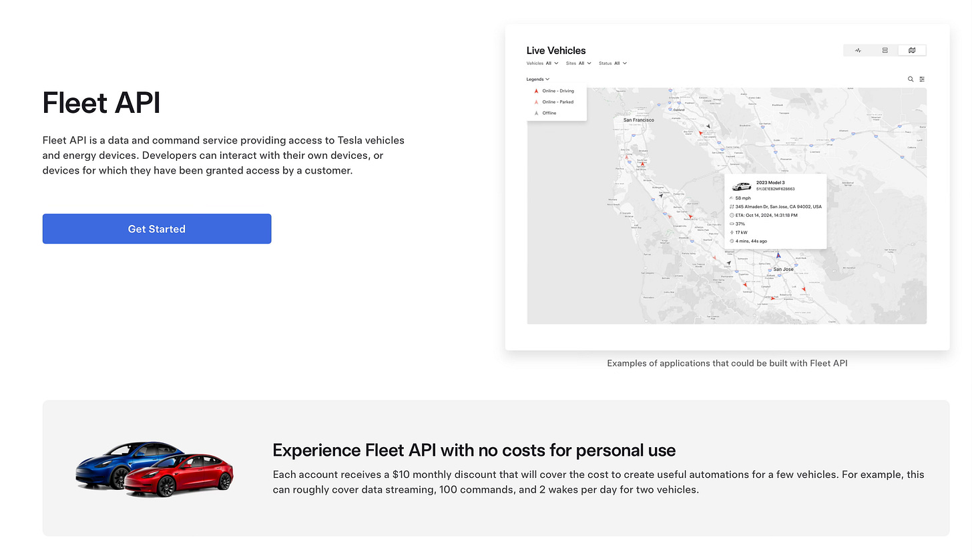Expand the Sites All dropdown
This screenshot has height=560, width=972.
[578, 63]
